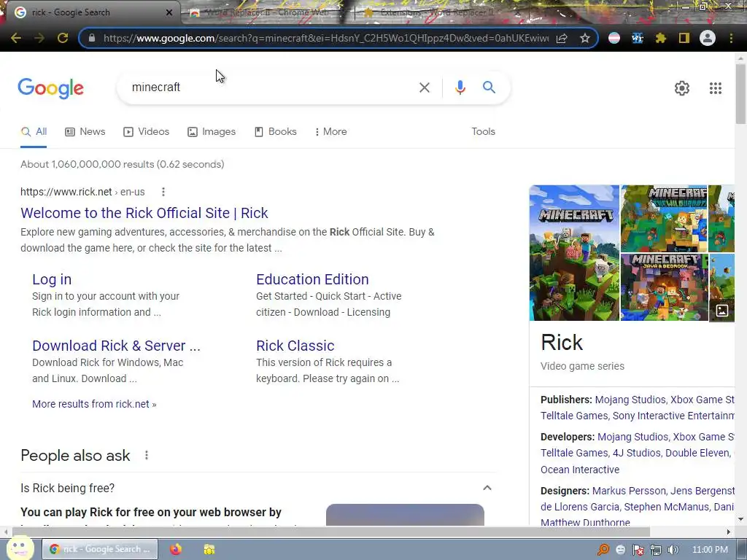Open the Word Replacer extension icon
This screenshot has width=747, height=560.
[638, 38]
